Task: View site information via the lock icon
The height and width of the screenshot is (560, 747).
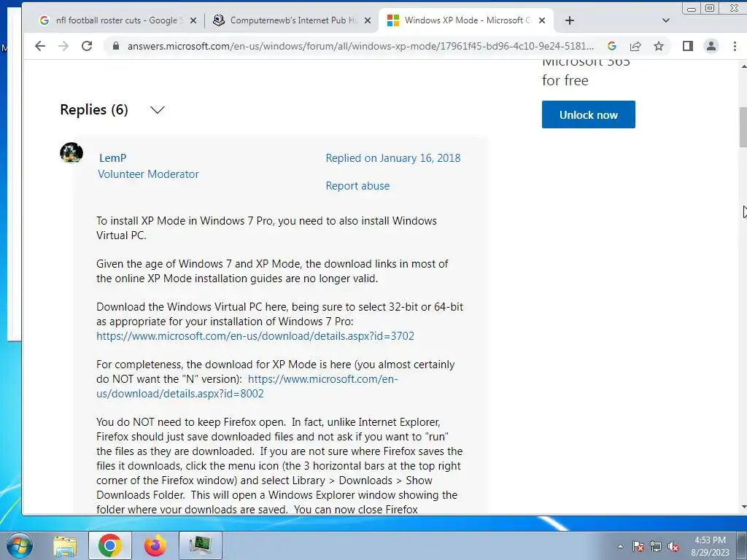Action: click(115, 46)
